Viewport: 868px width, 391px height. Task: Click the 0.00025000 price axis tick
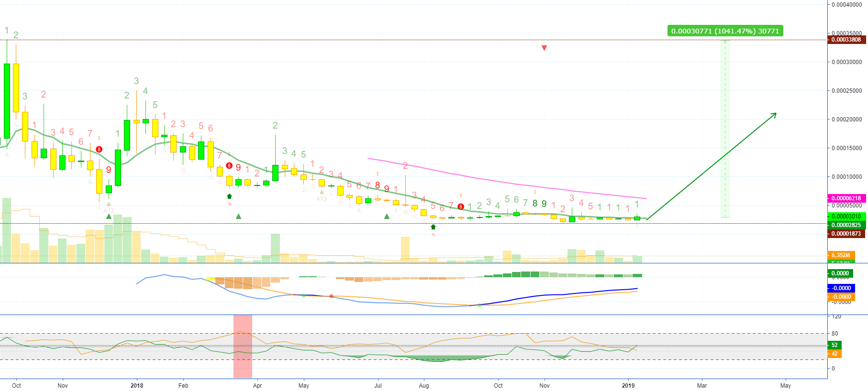click(x=846, y=91)
